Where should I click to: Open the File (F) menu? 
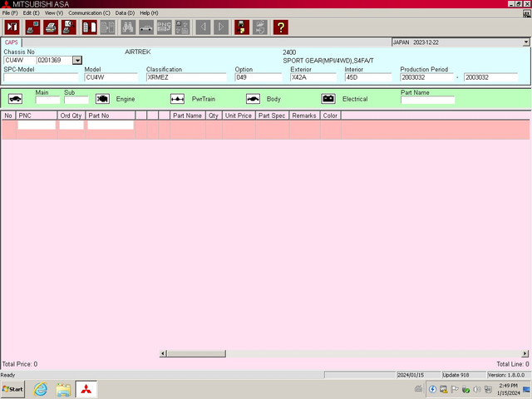[x=10, y=13]
